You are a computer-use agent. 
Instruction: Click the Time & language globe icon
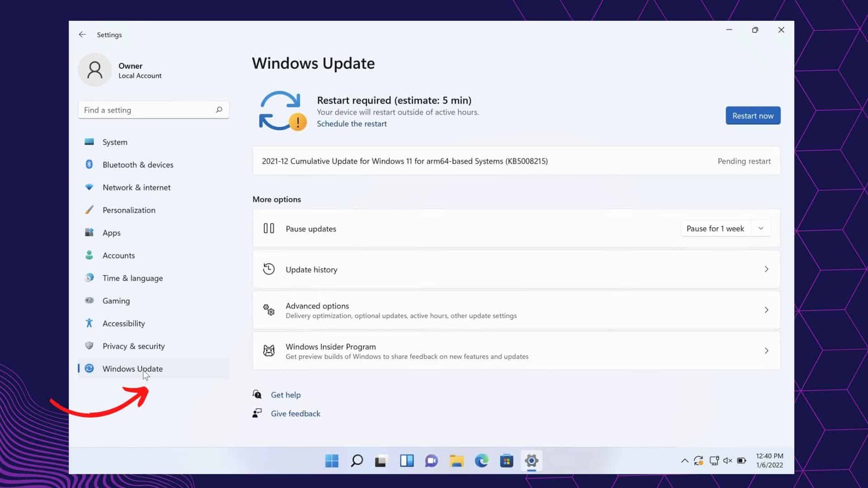click(90, 278)
